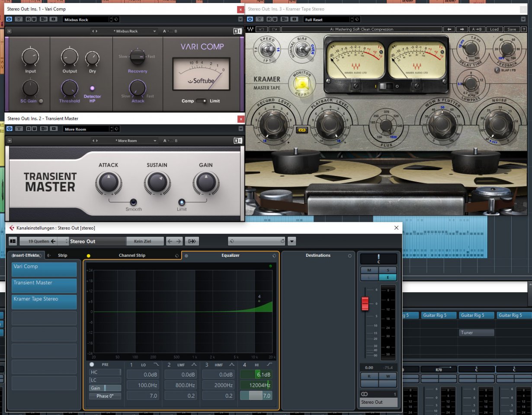Toggle Limit in Transient Master
The image size is (532, 415).
[182, 202]
